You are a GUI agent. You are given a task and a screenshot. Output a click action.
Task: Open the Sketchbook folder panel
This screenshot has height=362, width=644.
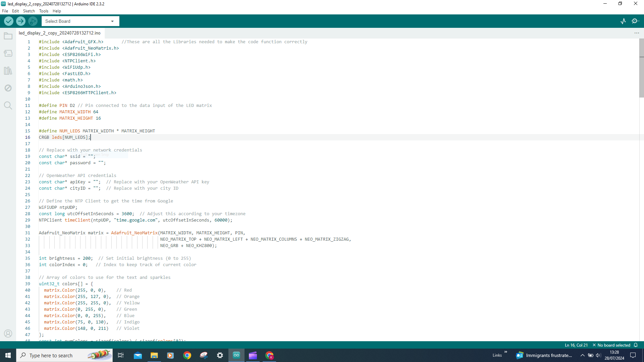tap(8, 36)
